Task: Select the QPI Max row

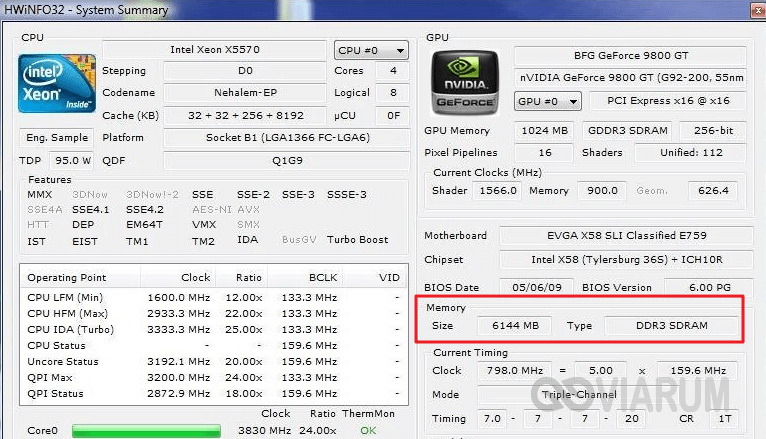Action: (213, 378)
